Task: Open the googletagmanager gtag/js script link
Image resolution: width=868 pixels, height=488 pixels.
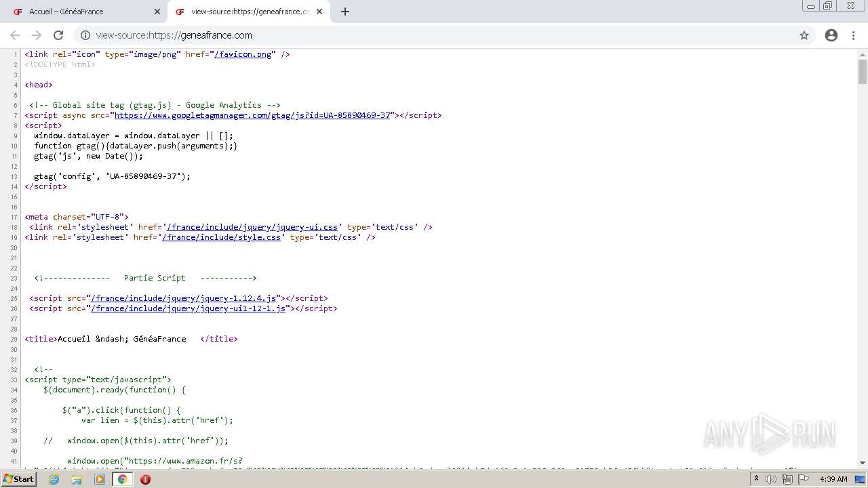Action: (x=252, y=115)
